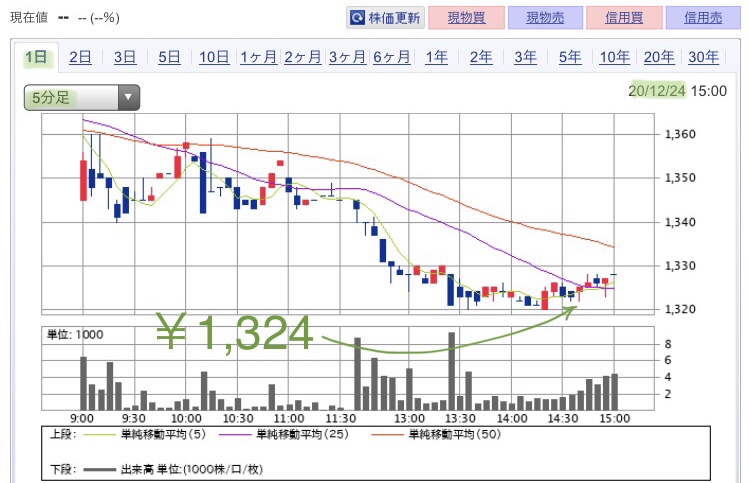This screenshot has height=483, width=749.
Task: Open the 5分足 candle interval dropdown
Action: click(82, 97)
